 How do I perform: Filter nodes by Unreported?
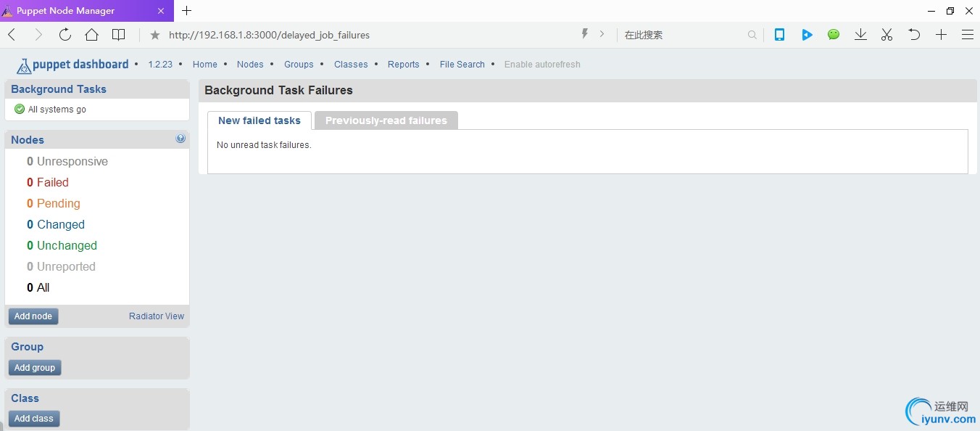click(62, 266)
